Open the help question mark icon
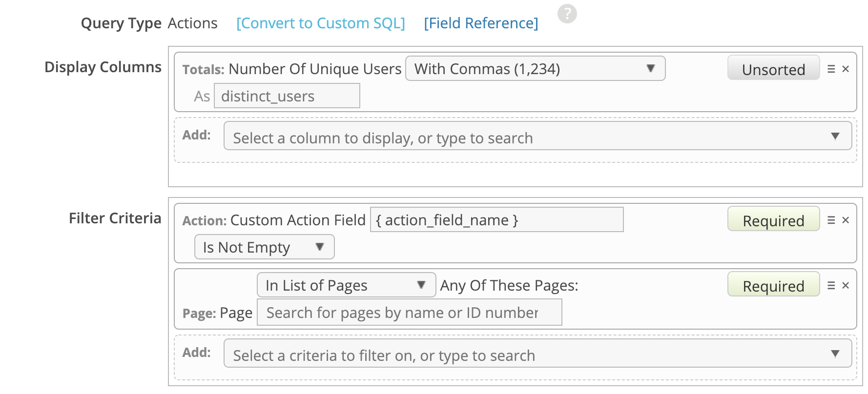Screen dimensions: 868x394 (x=567, y=14)
